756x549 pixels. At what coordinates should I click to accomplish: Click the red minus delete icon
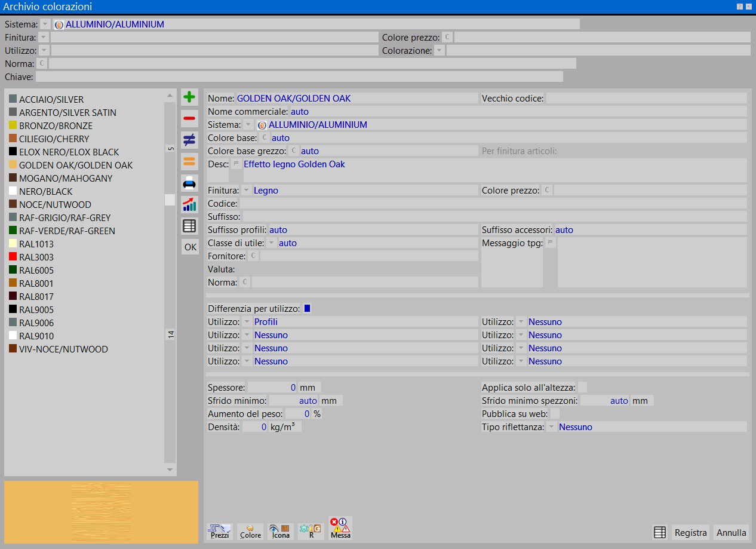189,119
